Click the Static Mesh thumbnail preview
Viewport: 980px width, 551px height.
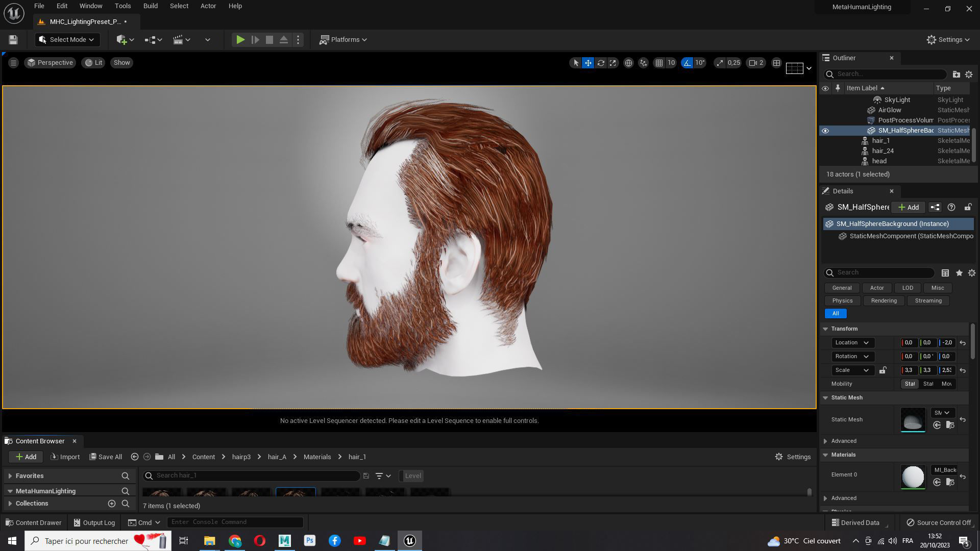pos(913,420)
